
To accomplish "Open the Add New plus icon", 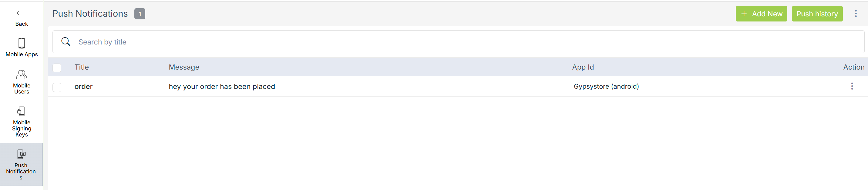I will tap(743, 14).
